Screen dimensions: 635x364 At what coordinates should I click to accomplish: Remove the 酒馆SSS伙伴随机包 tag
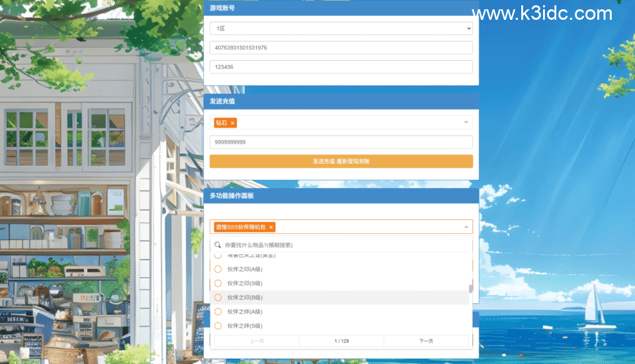coord(271,227)
